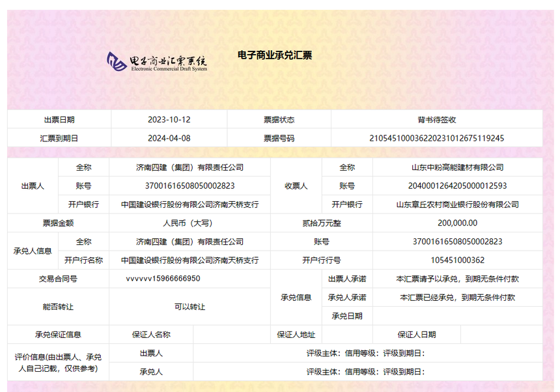Click the 人民币（大写）cell
Viewport: 560px width, 392px height.
click(189, 223)
